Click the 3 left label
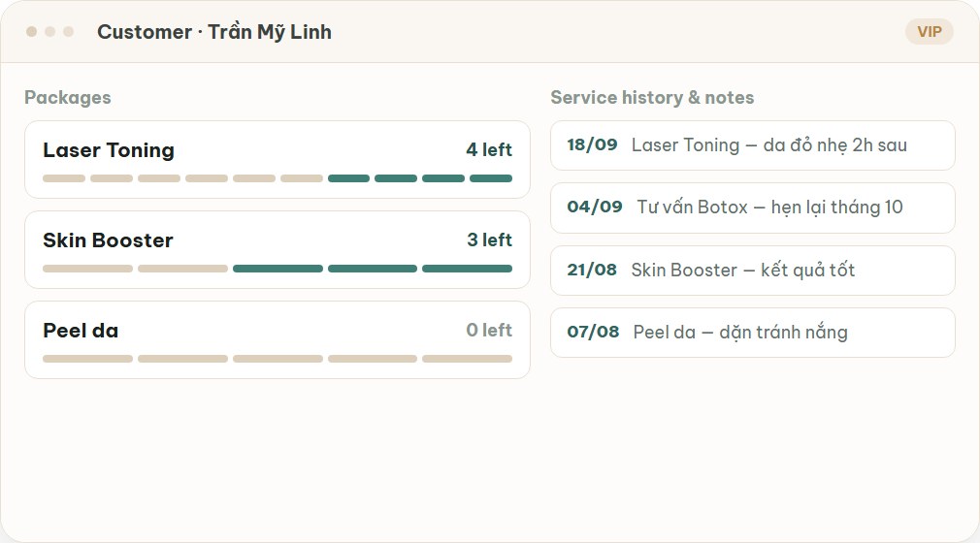The height and width of the screenshot is (543, 980). pyautogui.click(x=489, y=240)
